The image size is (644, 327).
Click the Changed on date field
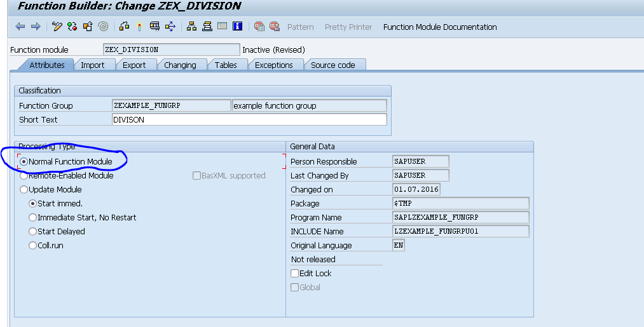point(416,189)
